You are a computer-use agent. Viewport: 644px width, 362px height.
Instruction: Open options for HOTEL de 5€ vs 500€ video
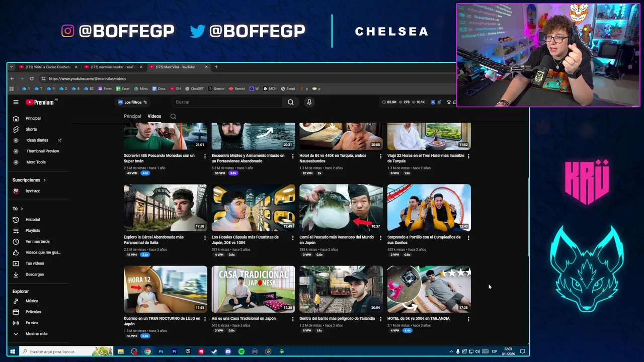point(468,319)
